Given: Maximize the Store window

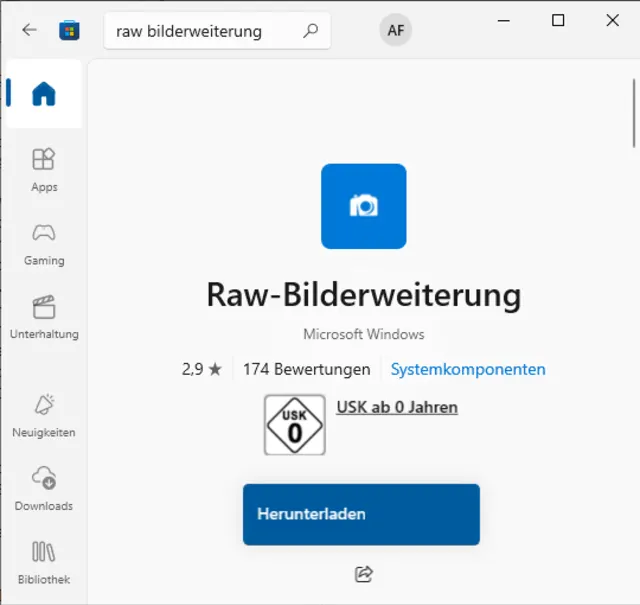Looking at the screenshot, I should [558, 20].
